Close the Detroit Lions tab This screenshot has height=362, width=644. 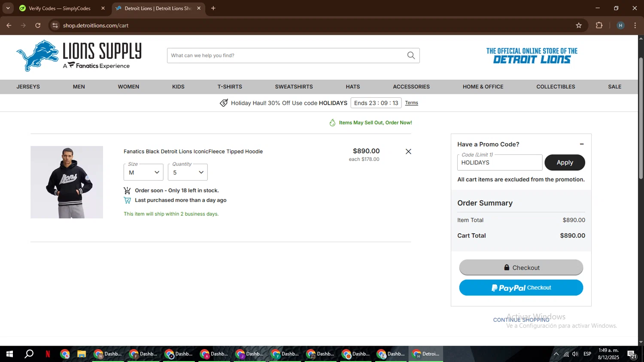click(x=199, y=8)
